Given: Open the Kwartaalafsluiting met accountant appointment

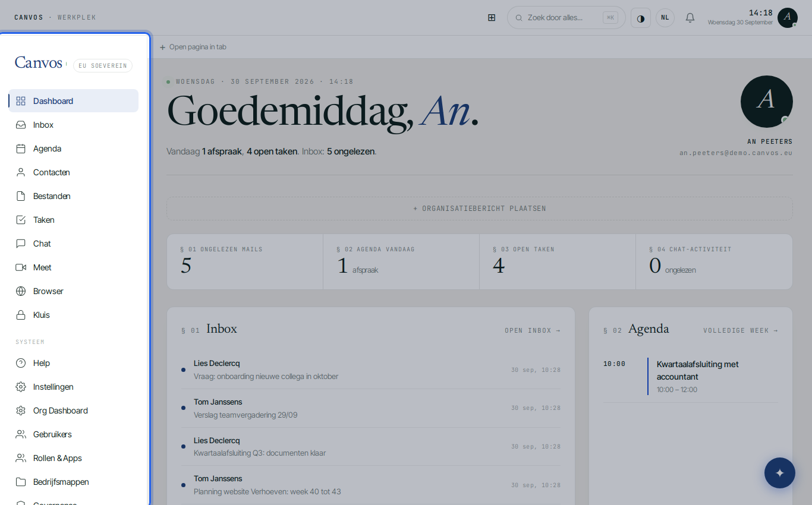Looking at the screenshot, I should click(x=691, y=377).
